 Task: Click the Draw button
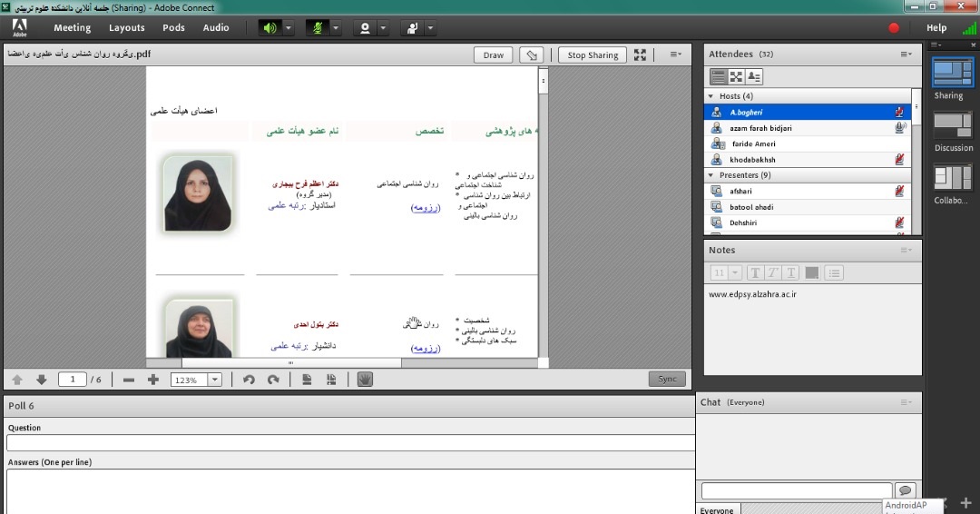(493, 55)
